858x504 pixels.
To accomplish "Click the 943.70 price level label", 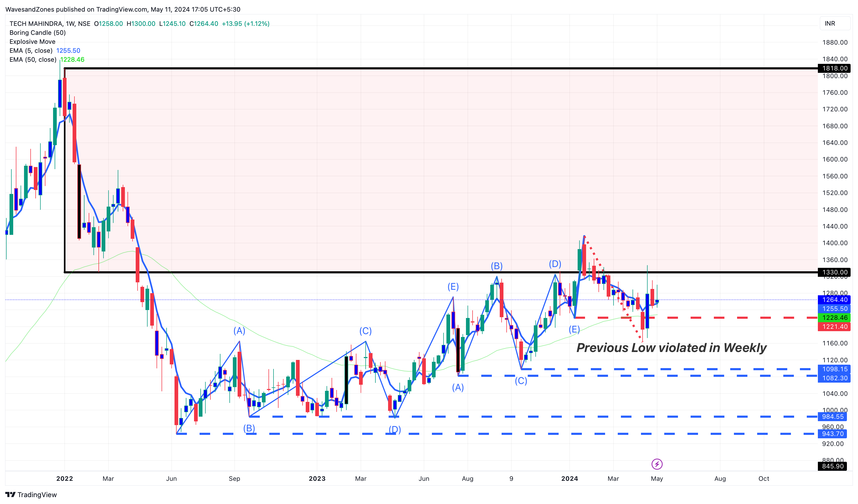I will [x=832, y=434].
